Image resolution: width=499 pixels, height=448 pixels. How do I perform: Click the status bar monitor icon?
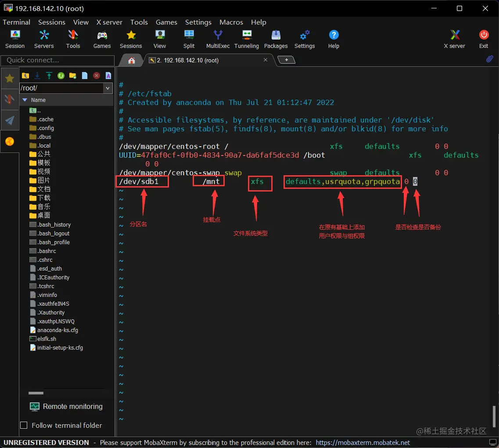click(x=492, y=443)
